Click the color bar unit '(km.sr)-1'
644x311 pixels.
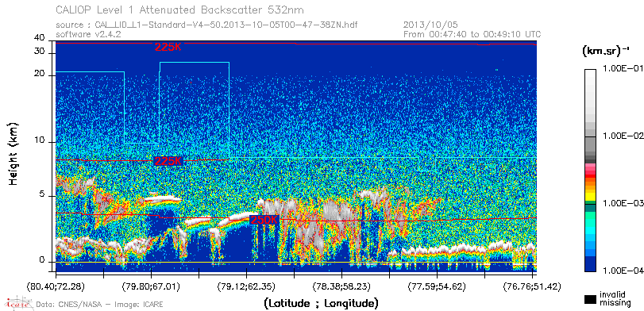[606, 52]
